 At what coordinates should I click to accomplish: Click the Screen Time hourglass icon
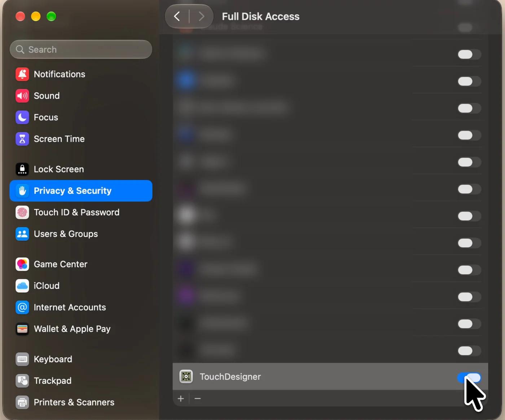click(22, 139)
